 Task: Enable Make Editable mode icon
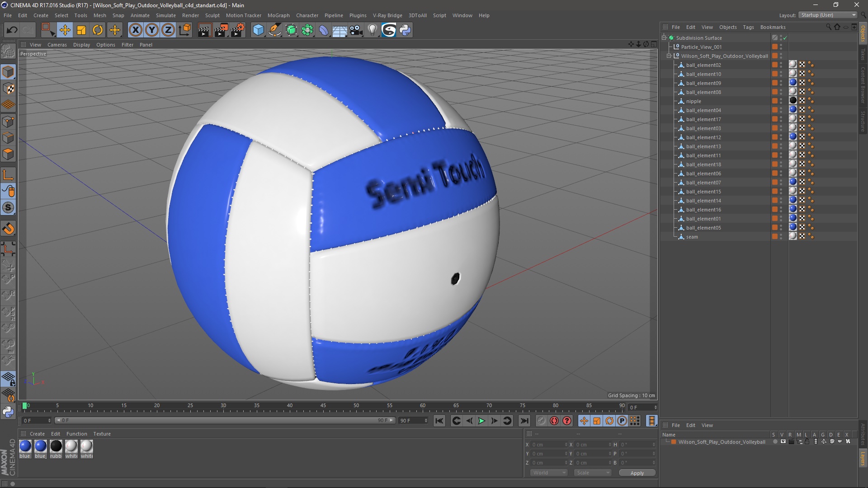(x=8, y=52)
